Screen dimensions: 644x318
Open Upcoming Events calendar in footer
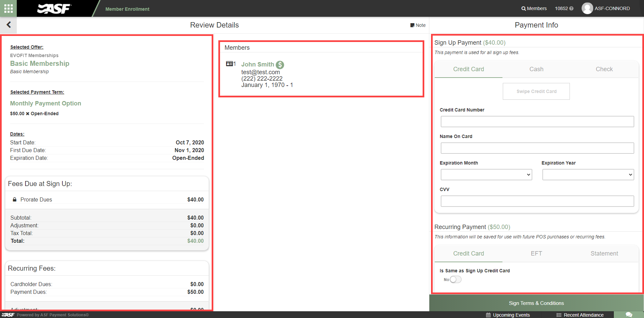[508, 315]
